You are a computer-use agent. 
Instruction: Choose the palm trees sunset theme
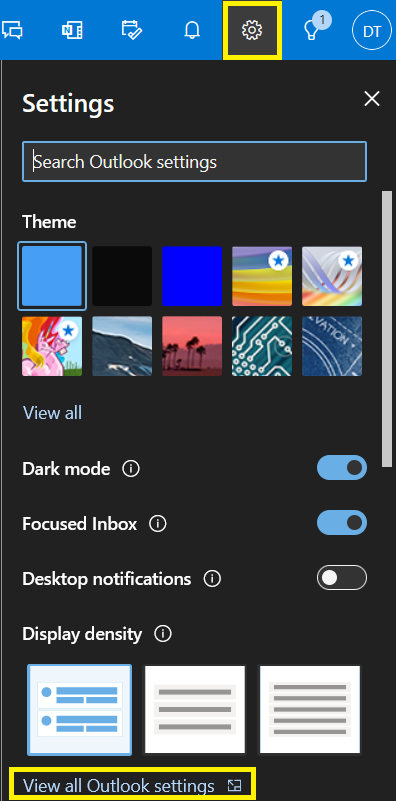click(192, 346)
